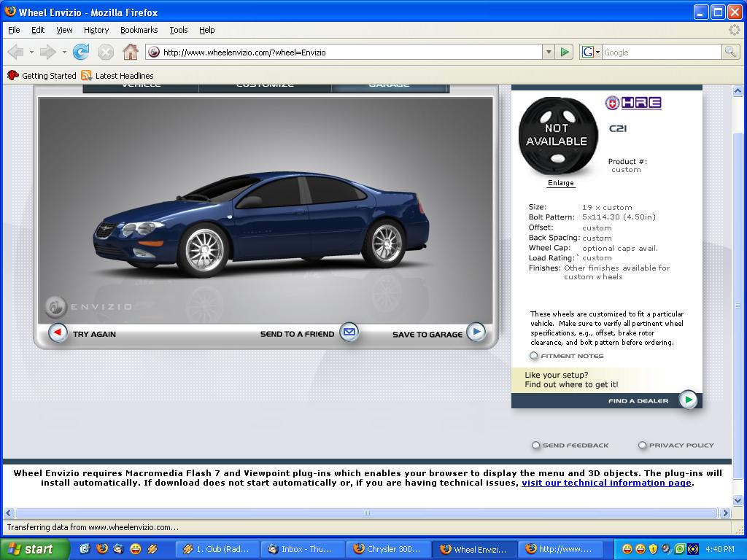Click the system tray clock 4:40 PM
747x560 pixels.
720,549
